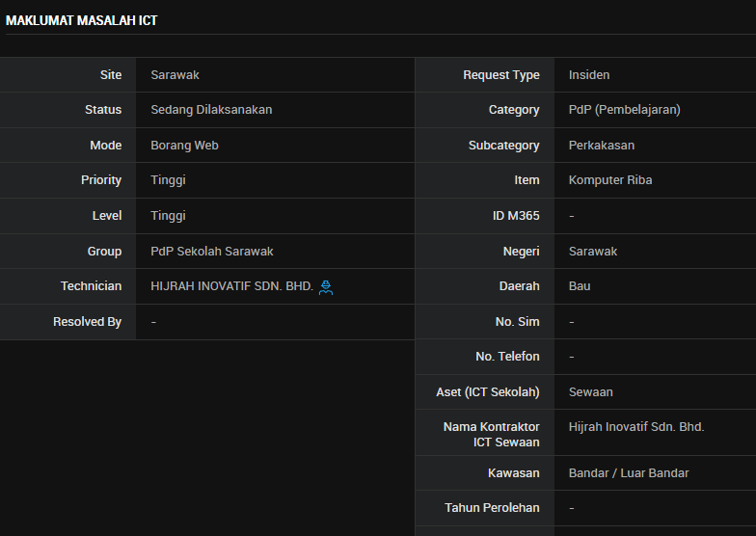Image resolution: width=756 pixels, height=536 pixels.
Task: Click the technician icon beside HIJRAH INOVATIF
Action: (326, 286)
